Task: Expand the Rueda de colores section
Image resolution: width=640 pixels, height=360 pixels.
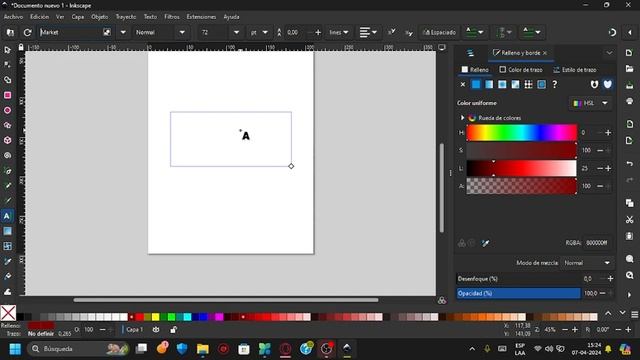Action: click(462, 118)
